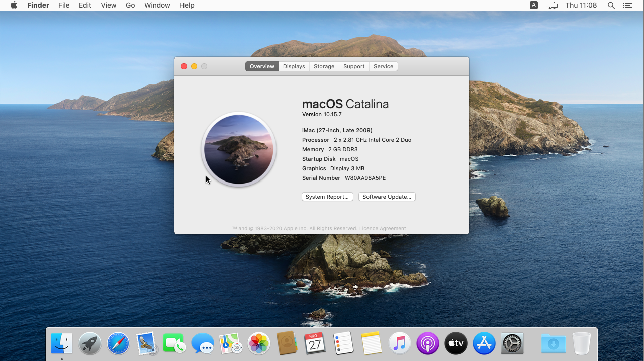This screenshot has height=361, width=644.
Task: Open Launchpad from the Dock
Action: coord(90,344)
